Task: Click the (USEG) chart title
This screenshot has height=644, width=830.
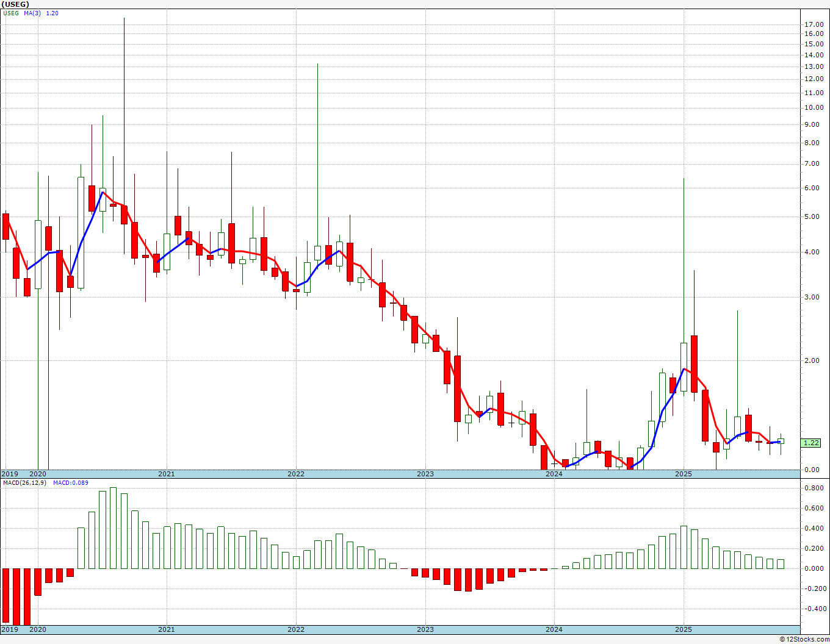Action: pyautogui.click(x=15, y=4)
